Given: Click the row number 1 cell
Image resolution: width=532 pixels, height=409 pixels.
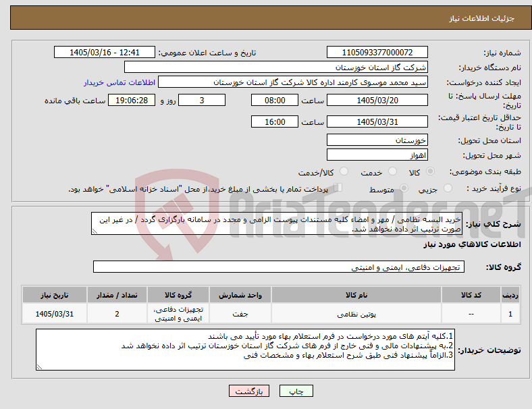Looking at the screenshot, I should (x=510, y=314).
